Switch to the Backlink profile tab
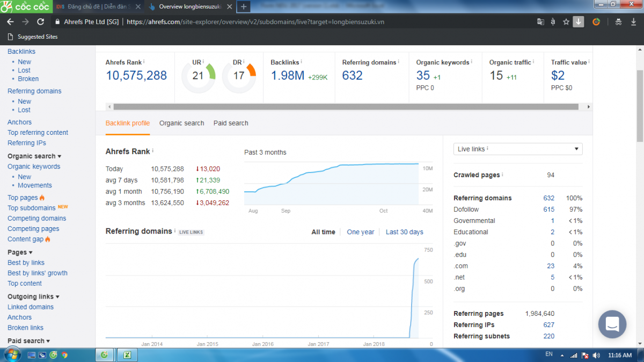Image resolution: width=644 pixels, height=362 pixels. [128, 123]
